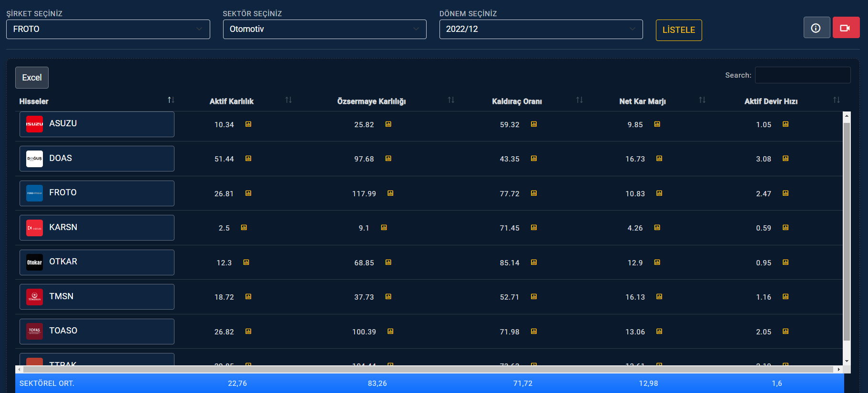Focus the Search input field
The height and width of the screenshot is (393, 868).
[x=803, y=75]
